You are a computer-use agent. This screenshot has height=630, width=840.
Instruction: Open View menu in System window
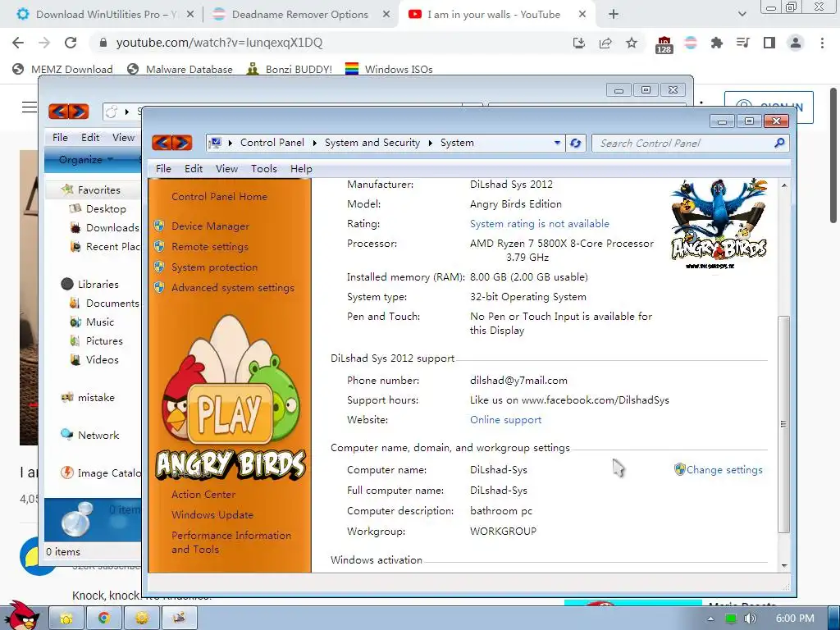click(226, 169)
